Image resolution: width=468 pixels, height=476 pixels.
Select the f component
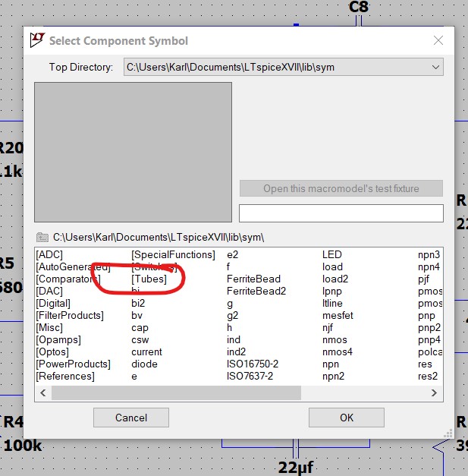tap(228, 266)
